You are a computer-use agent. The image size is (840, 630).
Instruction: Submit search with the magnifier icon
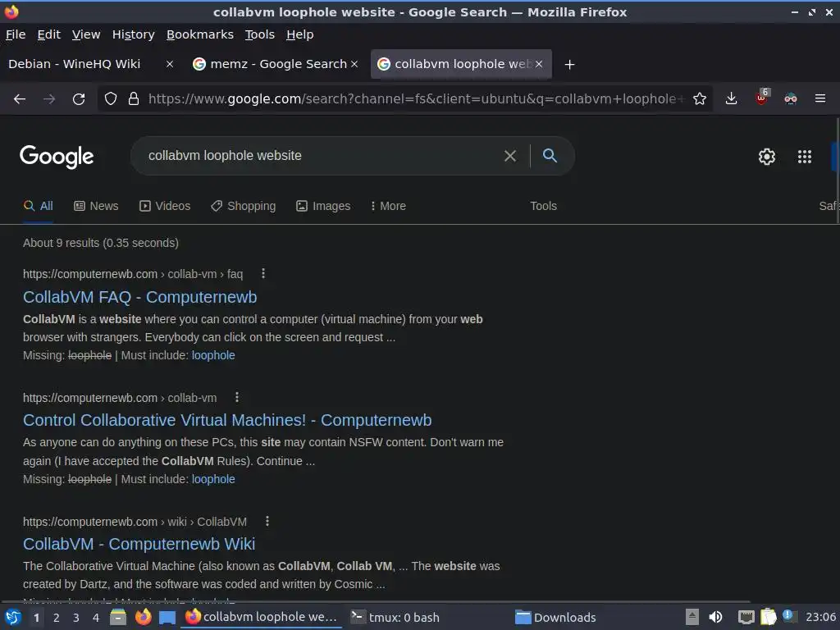click(550, 156)
